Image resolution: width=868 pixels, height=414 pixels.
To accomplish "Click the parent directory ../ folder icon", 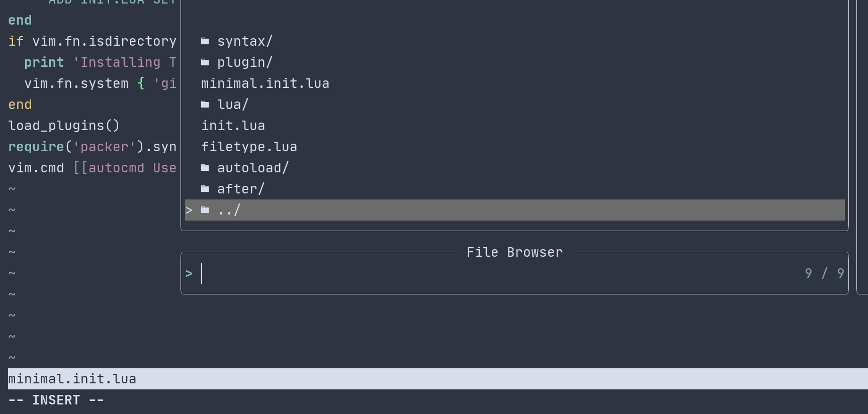I will [205, 210].
